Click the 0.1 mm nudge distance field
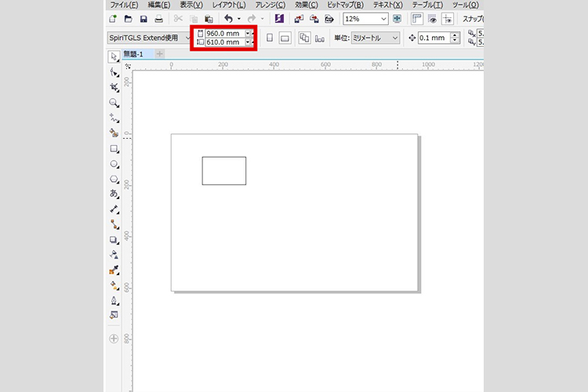The image size is (588, 392). [x=434, y=38]
